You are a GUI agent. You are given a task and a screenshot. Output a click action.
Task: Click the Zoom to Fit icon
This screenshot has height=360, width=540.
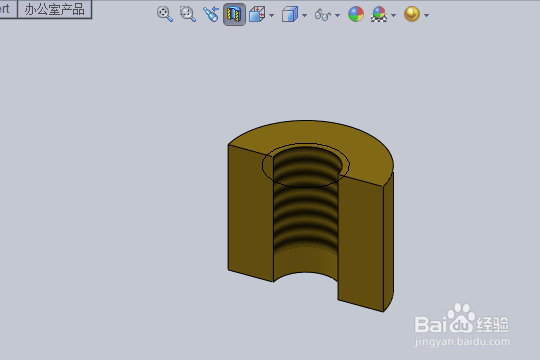coord(165,14)
